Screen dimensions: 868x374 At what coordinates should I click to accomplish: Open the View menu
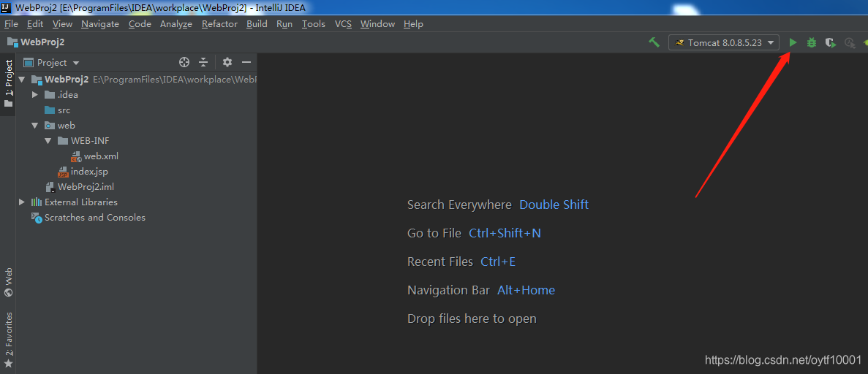click(63, 24)
